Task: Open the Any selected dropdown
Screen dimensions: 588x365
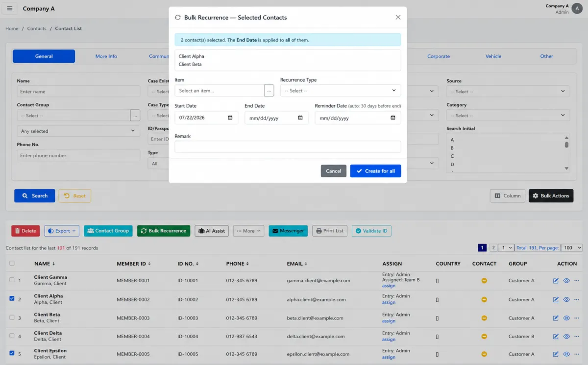Action: pos(78,131)
